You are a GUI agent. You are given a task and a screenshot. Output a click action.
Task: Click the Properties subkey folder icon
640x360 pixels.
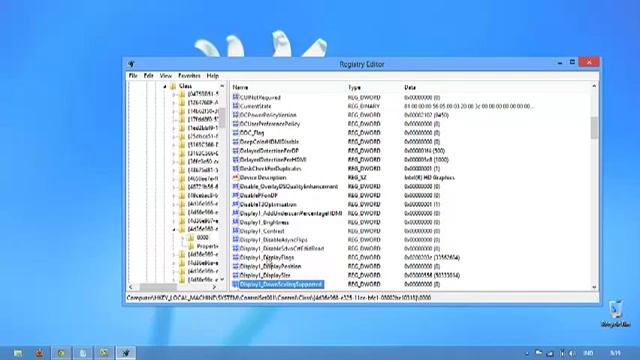pyautogui.click(x=191, y=246)
